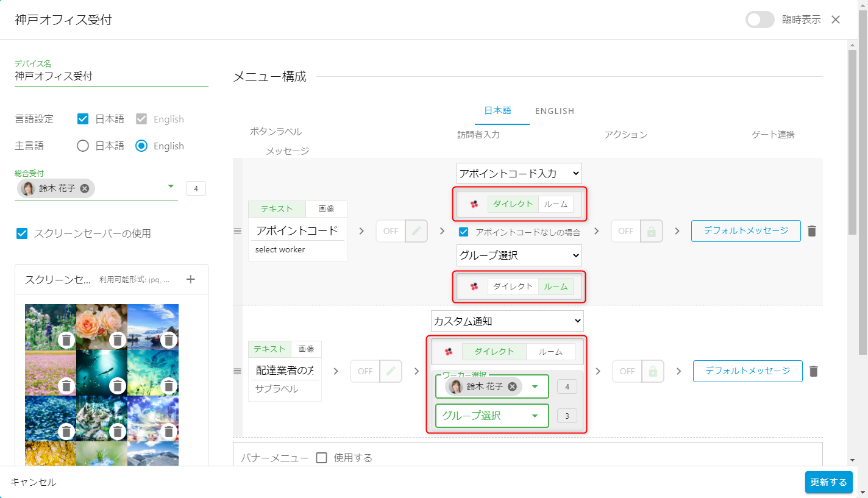
Task: Enable the バナーメニュー 使用する checkbox
Action: click(322, 458)
